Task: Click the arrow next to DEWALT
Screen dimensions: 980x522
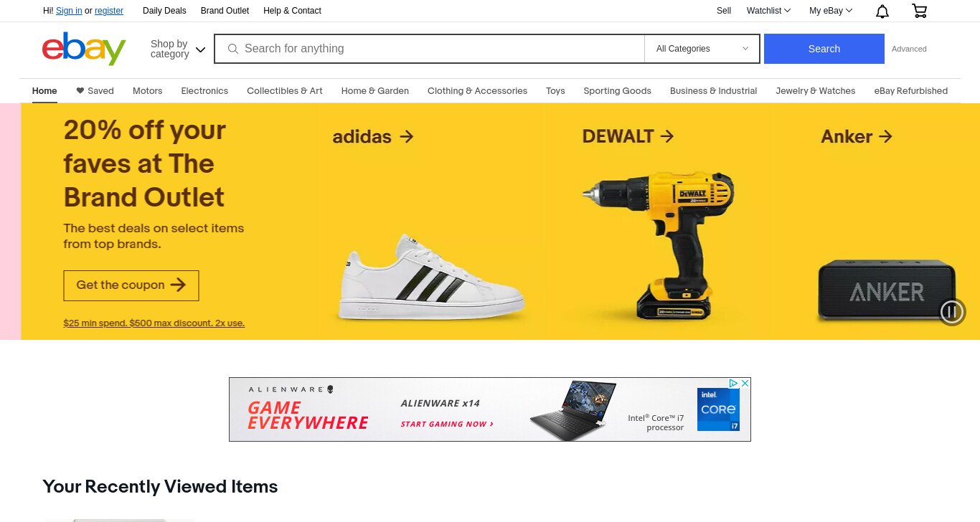Action: 667,136
